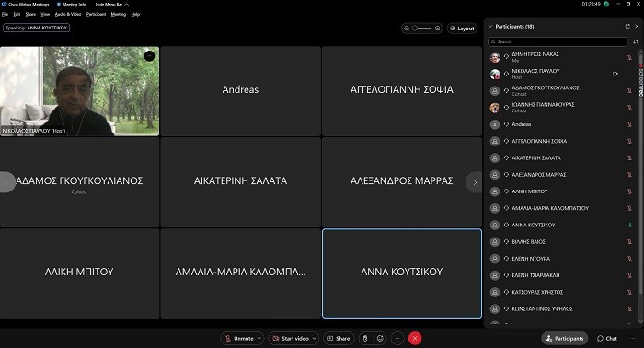The height and width of the screenshot is (348, 644).
Task: Open the Audio & Video menu
Action: pos(68,14)
